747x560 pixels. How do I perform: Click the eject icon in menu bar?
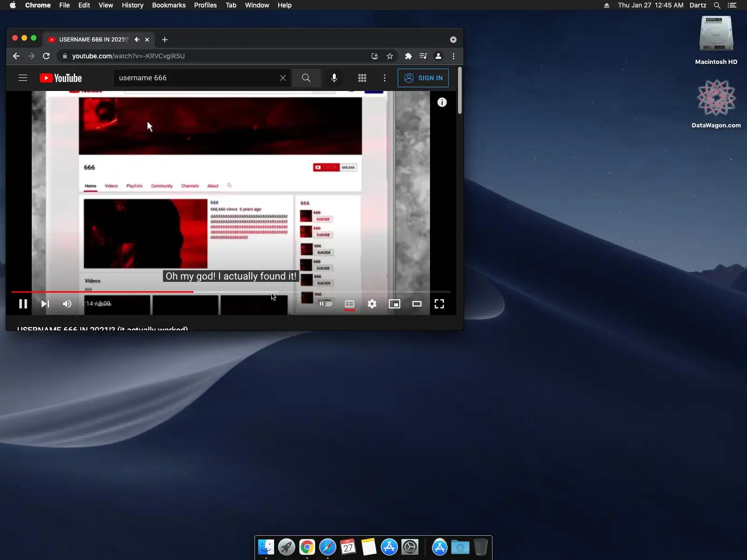tap(606, 5)
